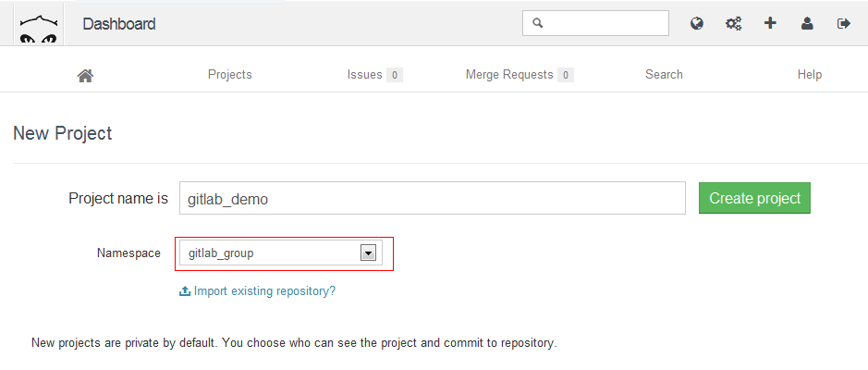Open the Projects tab

pos(230,75)
